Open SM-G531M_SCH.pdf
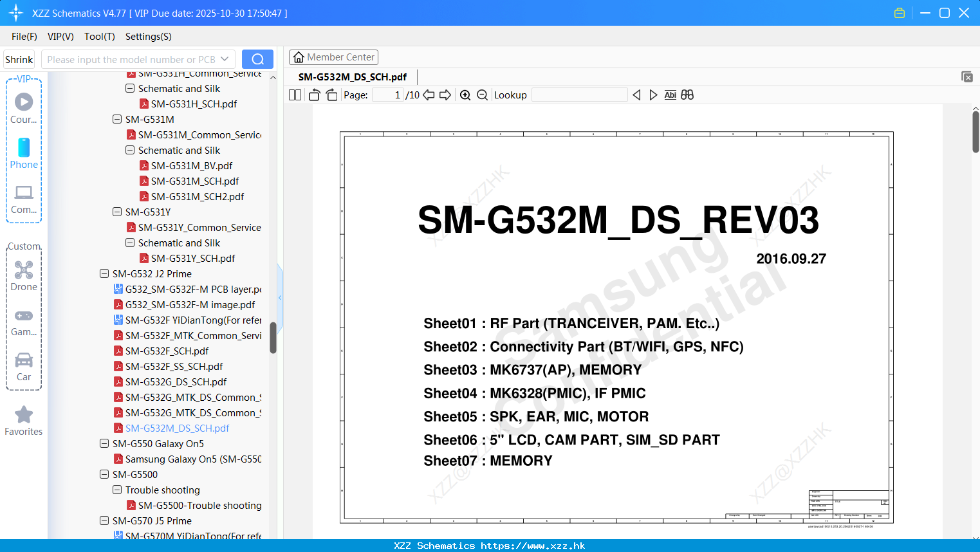 [195, 181]
